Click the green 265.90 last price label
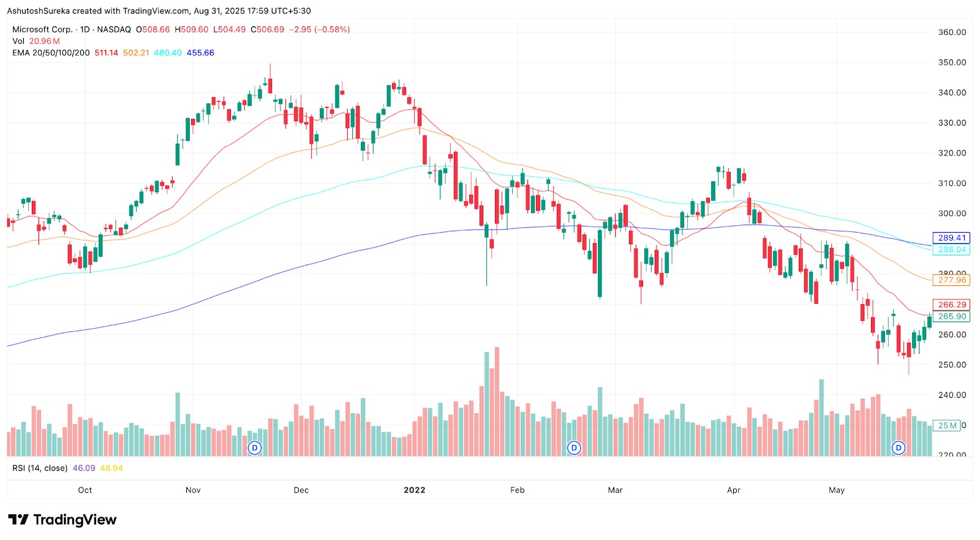This screenshot has height=540, width=980. tap(951, 317)
